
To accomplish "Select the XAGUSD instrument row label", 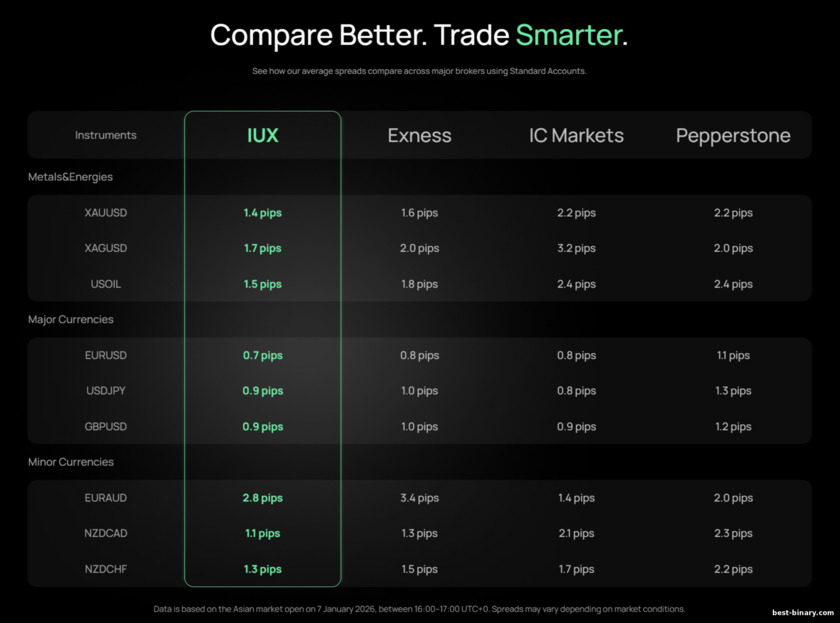I will [106, 248].
